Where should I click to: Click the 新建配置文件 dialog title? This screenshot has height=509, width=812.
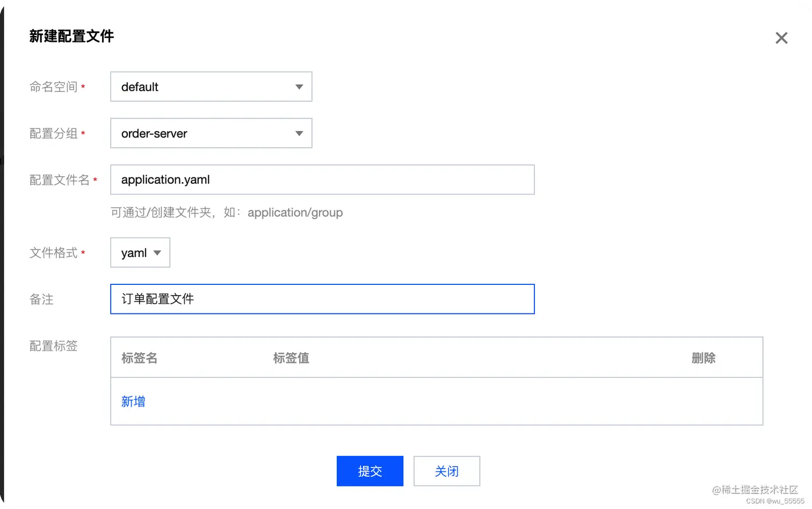pyautogui.click(x=71, y=36)
